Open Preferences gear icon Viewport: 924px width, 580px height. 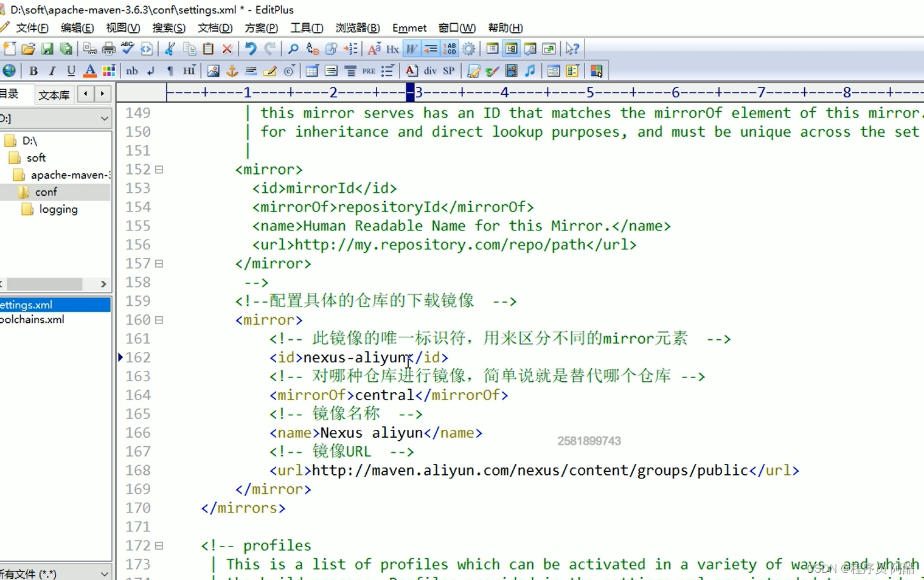point(468,49)
